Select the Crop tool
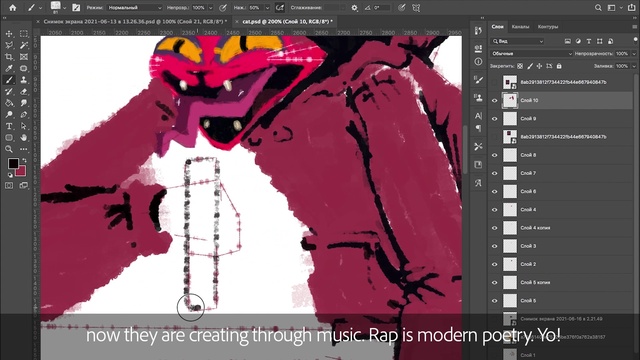Viewport: 640px width, 360px height. (9, 57)
